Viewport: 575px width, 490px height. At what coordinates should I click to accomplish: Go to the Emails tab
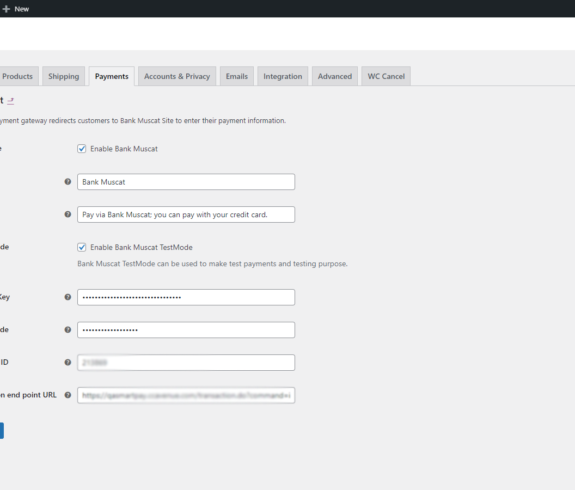click(x=237, y=76)
